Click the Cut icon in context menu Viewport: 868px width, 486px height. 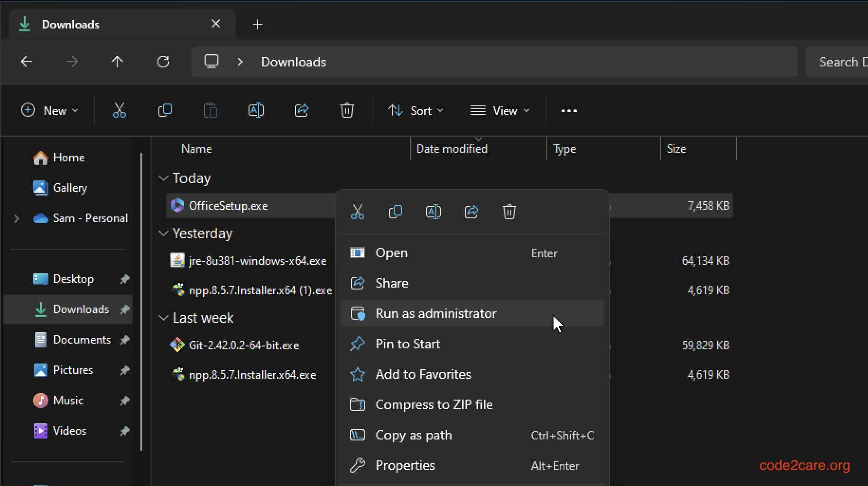point(357,212)
